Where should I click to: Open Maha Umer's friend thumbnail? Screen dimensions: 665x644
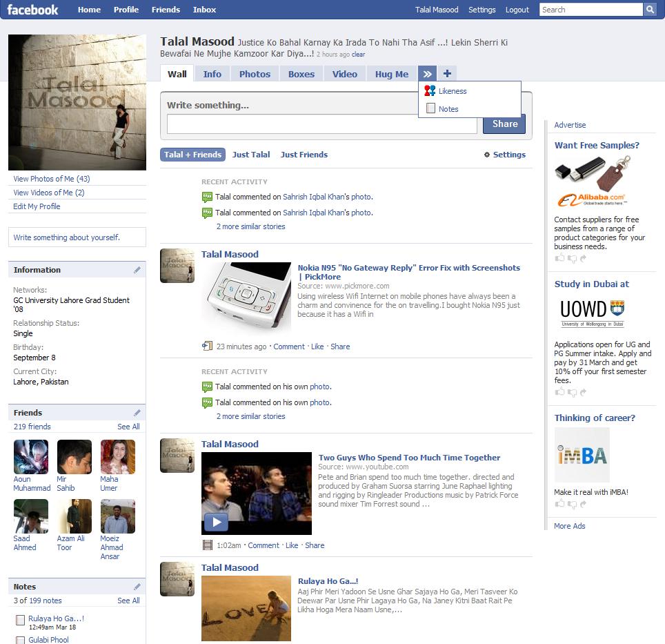[x=117, y=456]
